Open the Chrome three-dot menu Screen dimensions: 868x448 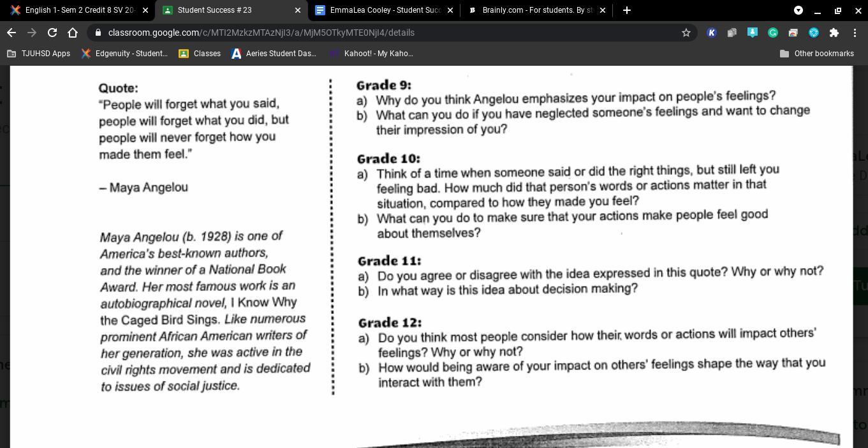pos(855,33)
